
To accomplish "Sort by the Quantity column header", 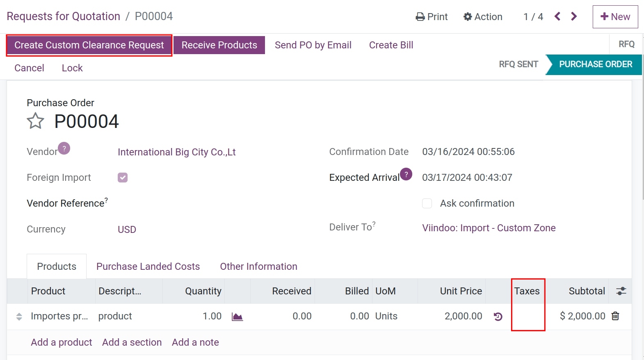I will [194, 291].
